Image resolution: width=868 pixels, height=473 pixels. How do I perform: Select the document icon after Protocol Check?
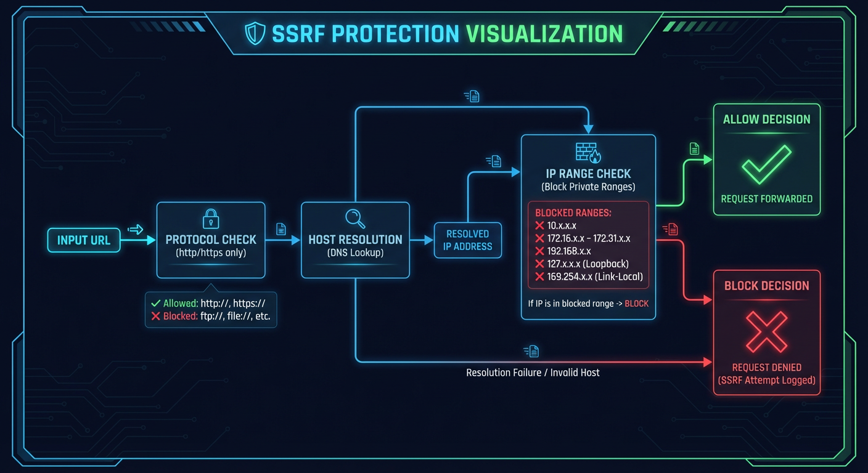(x=280, y=228)
